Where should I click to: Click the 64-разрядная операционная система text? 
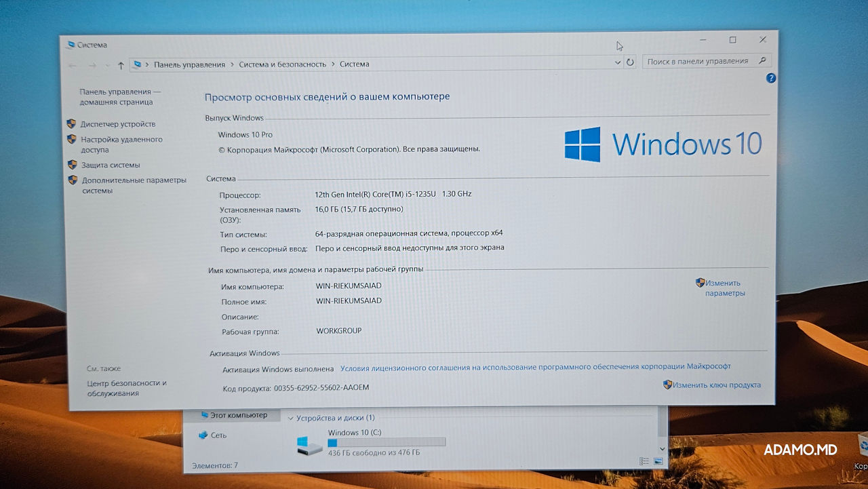[409, 233]
